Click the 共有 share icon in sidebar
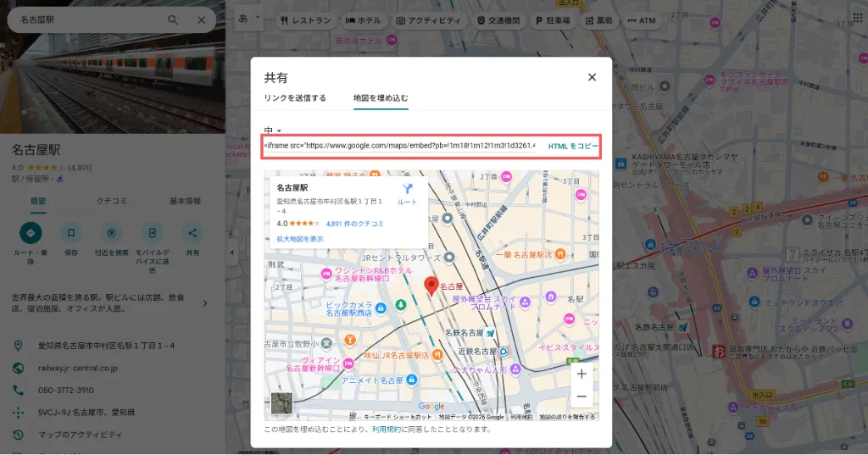 coord(192,233)
